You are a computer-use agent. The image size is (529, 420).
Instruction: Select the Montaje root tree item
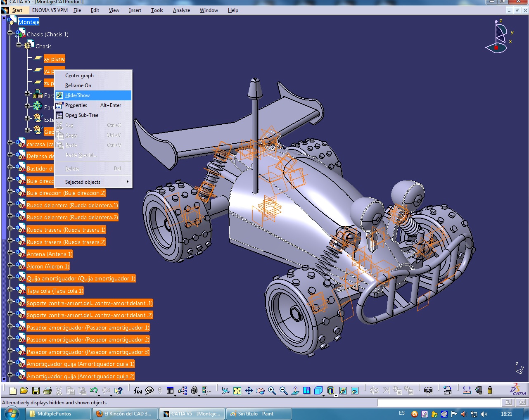[x=28, y=22]
